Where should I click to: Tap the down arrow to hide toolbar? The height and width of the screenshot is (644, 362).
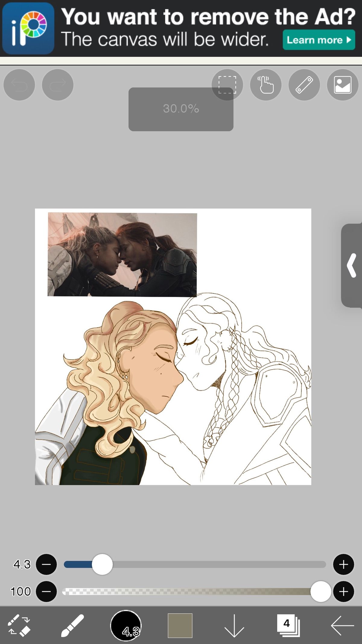(x=234, y=626)
